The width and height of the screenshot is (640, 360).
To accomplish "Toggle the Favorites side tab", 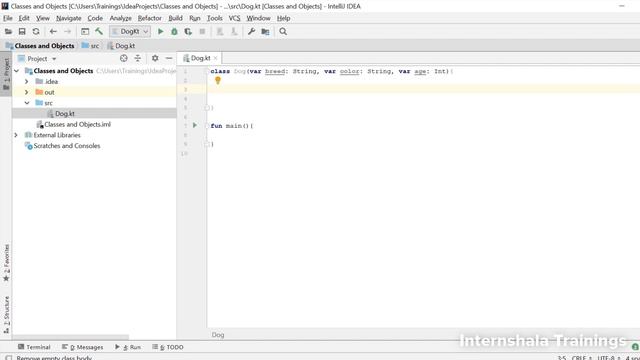I will click(6, 263).
